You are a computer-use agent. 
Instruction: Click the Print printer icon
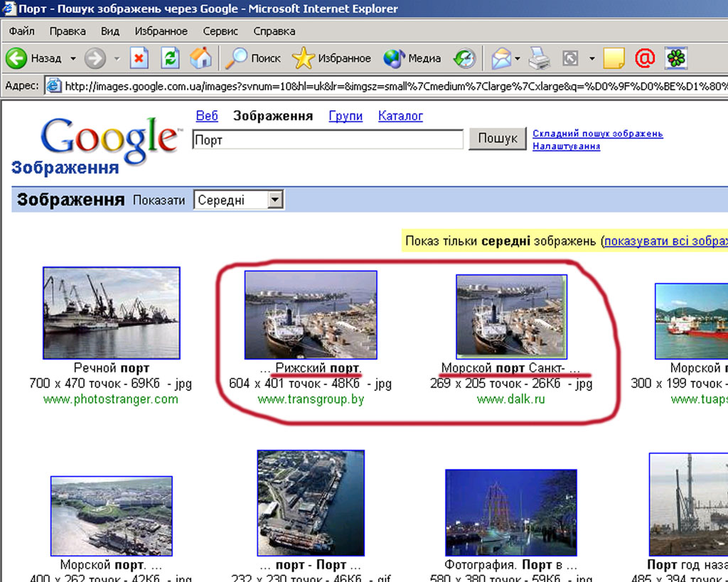pos(539,58)
